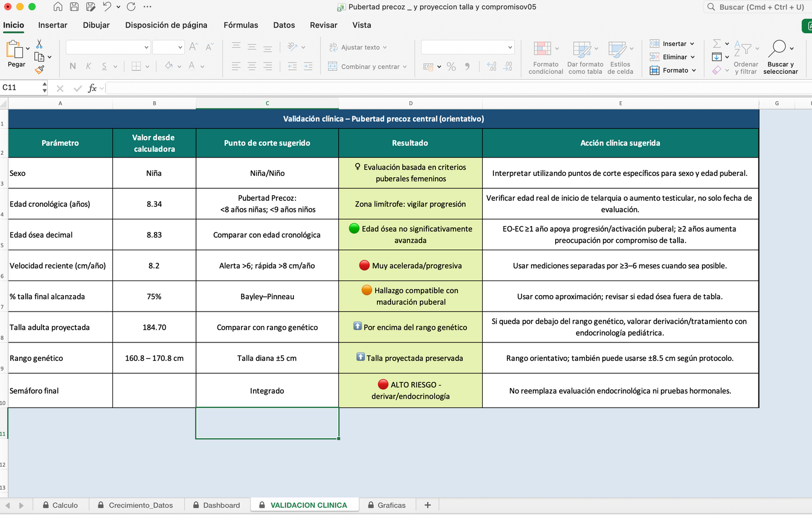This screenshot has height=515, width=812.
Task: Click the Pegar clipboard icon
Action: [x=14, y=49]
